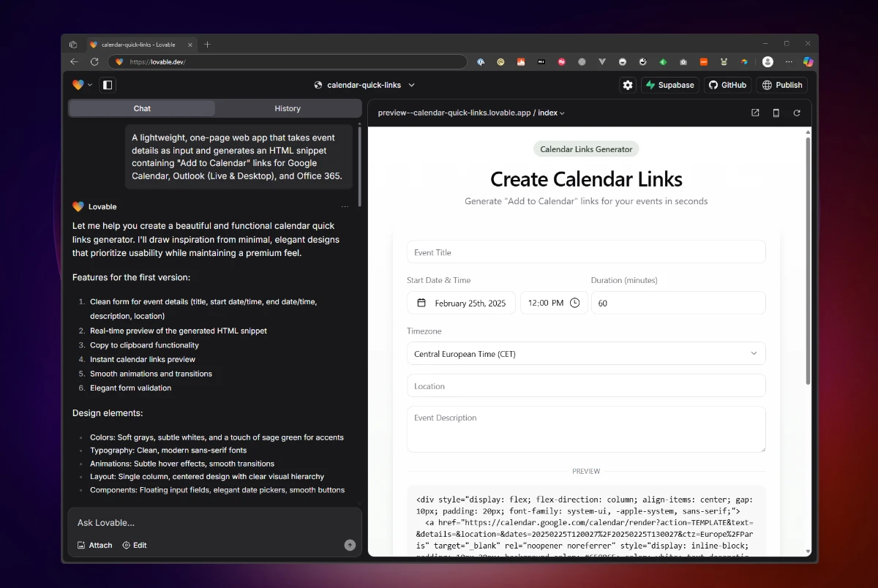Image resolution: width=878 pixels, height=588 pixels.
Task: Click the 12:00 PM time field
Action: [554, 303]
